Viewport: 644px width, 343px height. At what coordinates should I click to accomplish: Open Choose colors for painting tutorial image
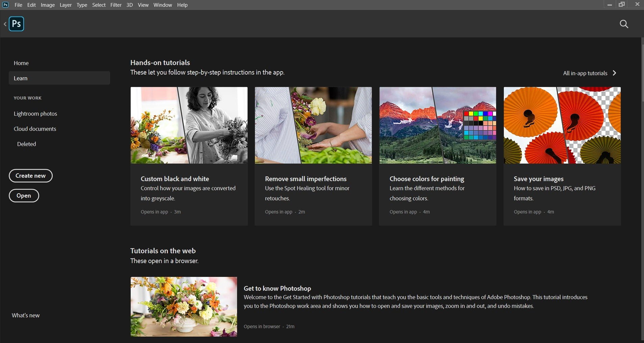(x=438, y=125)
